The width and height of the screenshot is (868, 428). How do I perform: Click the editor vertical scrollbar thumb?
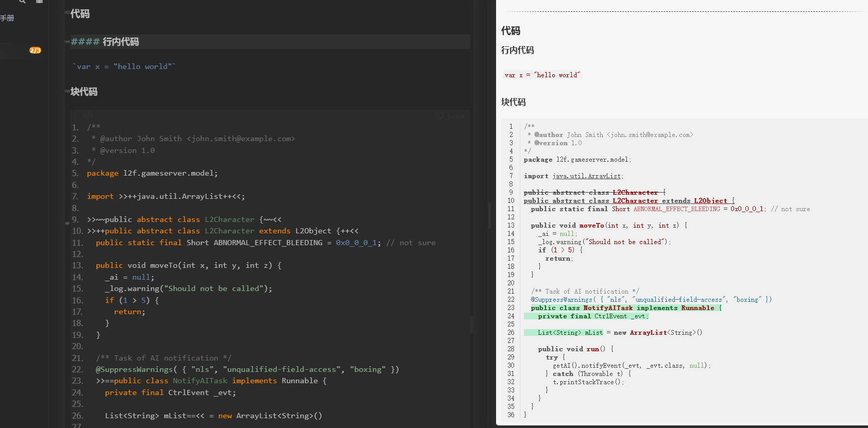coord(472,323)
